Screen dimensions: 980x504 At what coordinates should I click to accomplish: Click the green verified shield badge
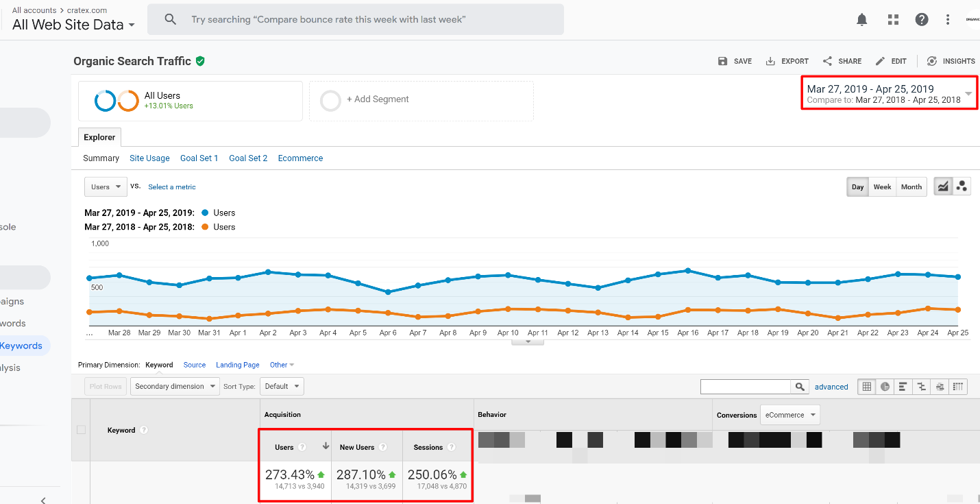(200, 61)
